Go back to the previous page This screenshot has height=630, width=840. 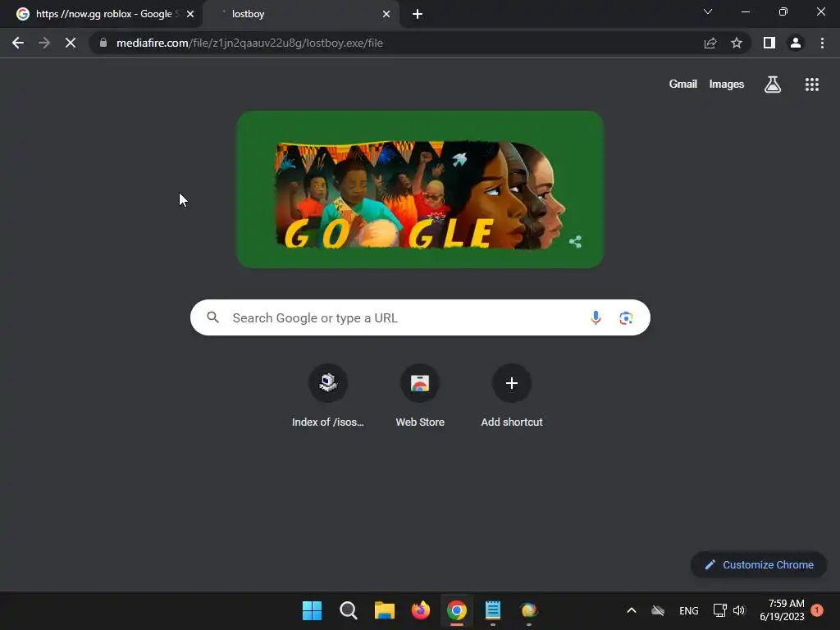[18, 43]
